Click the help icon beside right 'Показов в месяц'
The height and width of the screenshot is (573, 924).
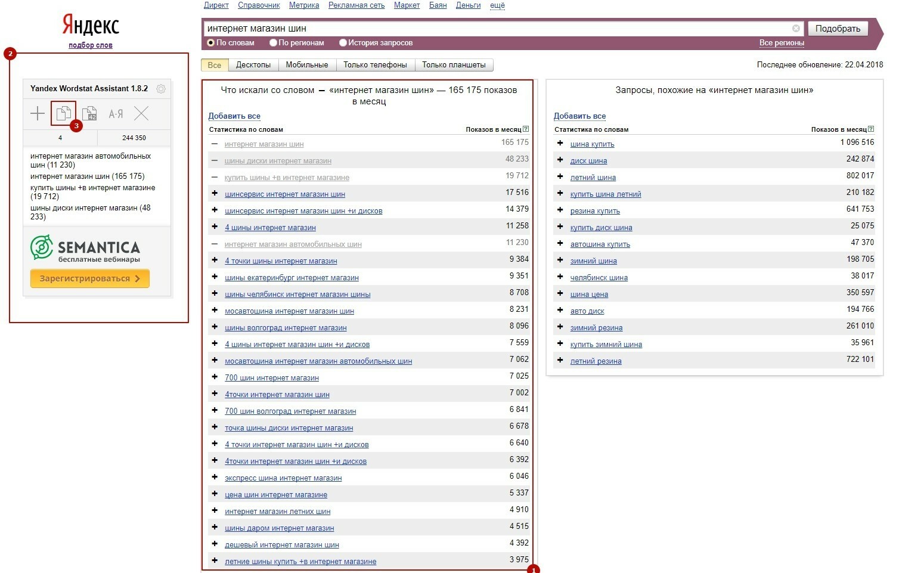(871, 129)
